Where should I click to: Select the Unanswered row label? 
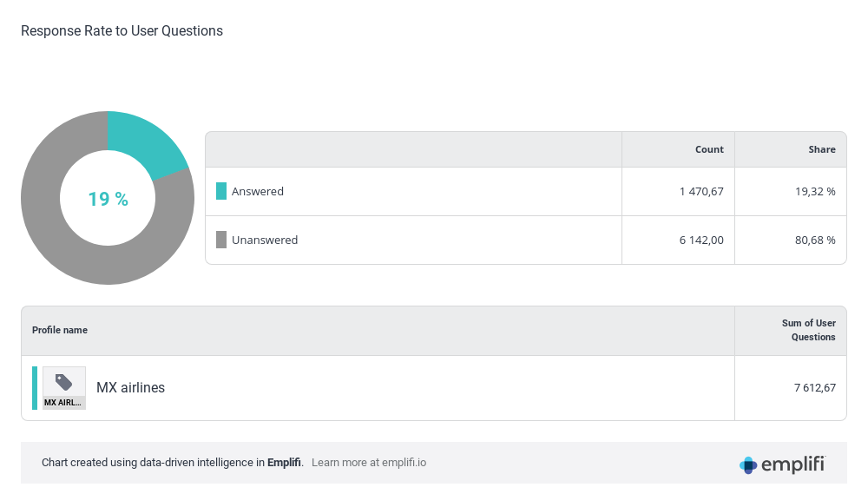click(265, 240)
